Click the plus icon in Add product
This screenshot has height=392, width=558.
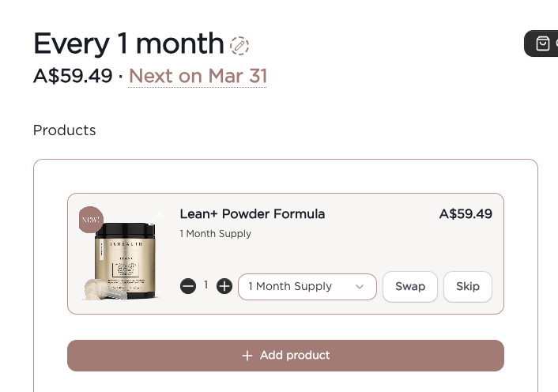(247, 356)
